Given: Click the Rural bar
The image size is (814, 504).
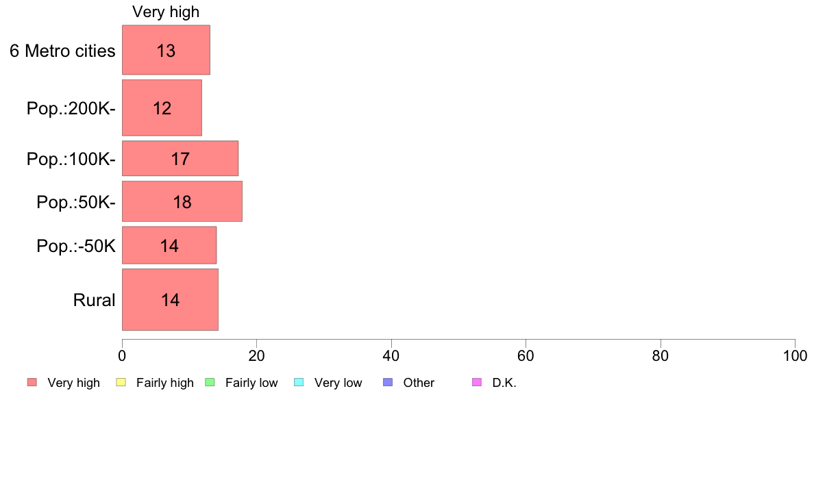Looking at the screenshot, I should 170,299.
